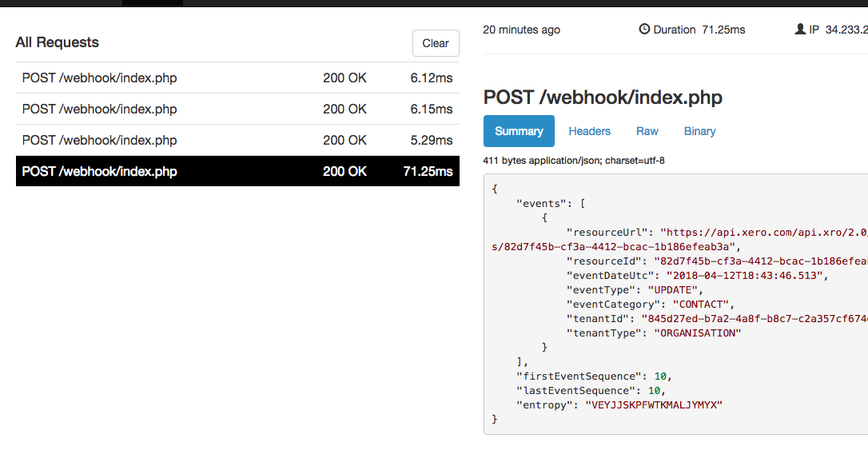Show the Raw request view

click(x=647, y=131)
